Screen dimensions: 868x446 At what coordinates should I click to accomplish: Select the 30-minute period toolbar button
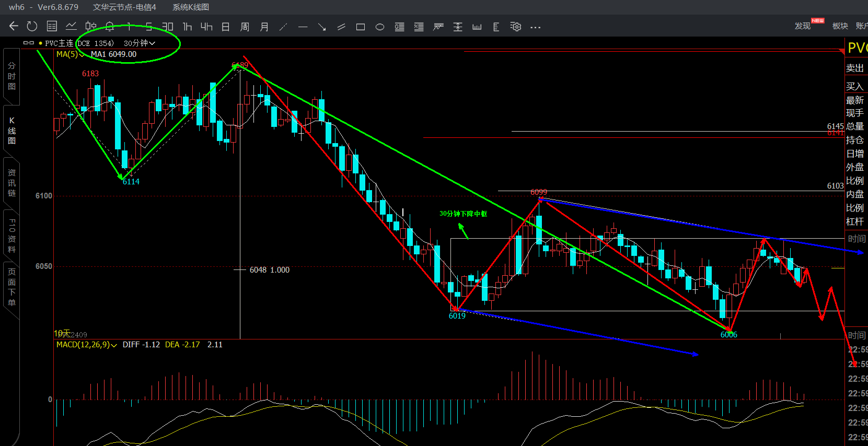coord(167,26)
